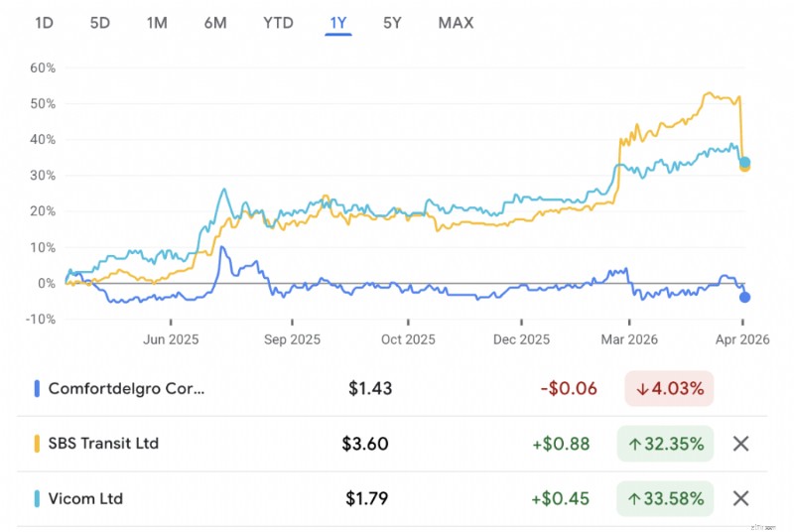
Task: Click the Apr 2026 axis label
Action: click(742, 339)
